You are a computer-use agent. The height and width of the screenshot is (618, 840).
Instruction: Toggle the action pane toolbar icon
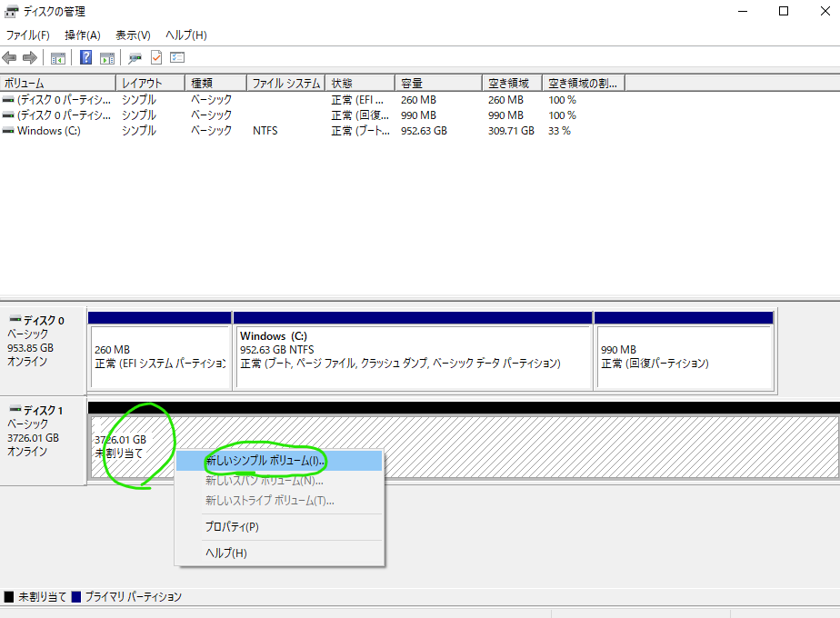point(106,58)
